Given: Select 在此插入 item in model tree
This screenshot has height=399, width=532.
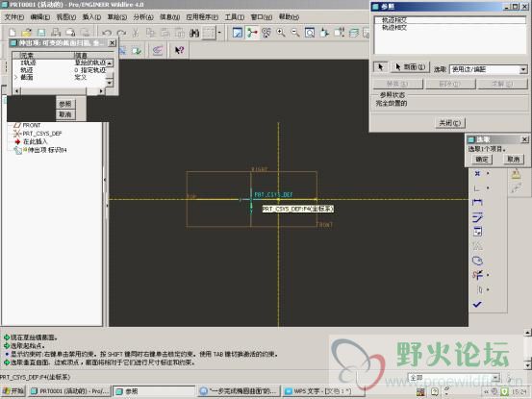Looking at the screenshot, I should tap(31, 141).
